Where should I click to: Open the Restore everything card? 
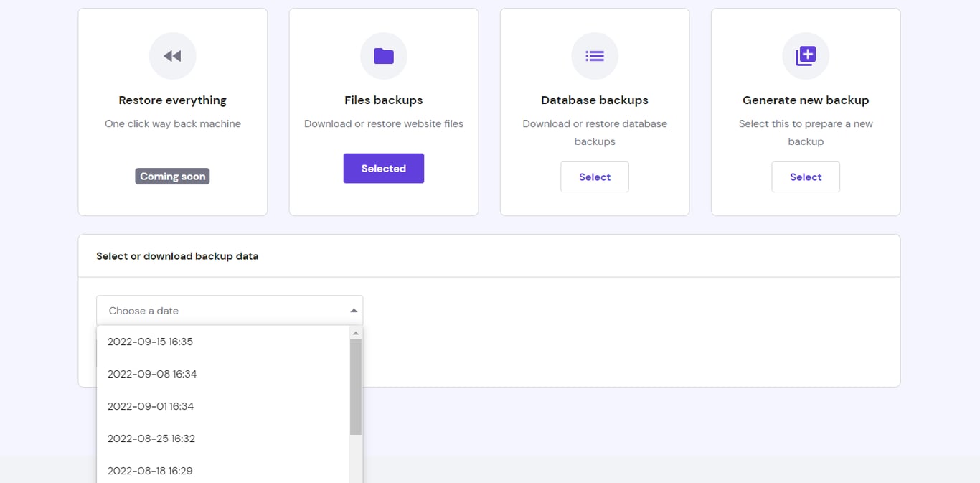(172, 111)
